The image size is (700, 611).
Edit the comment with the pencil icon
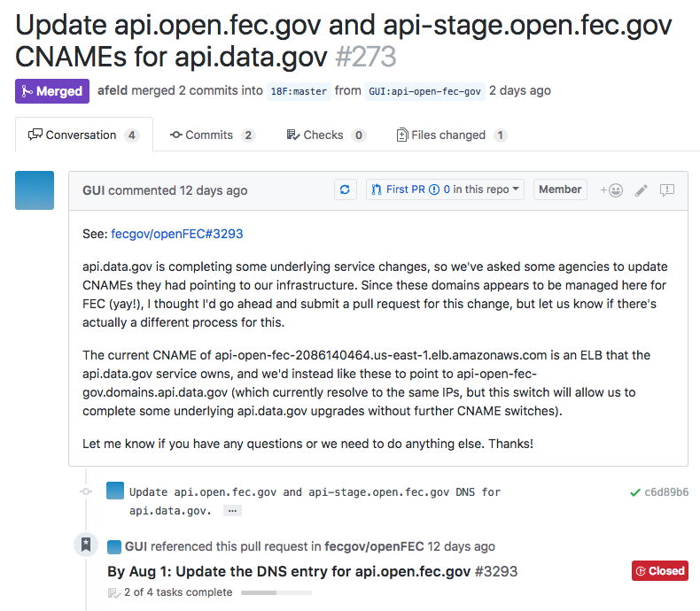point(641,189)
